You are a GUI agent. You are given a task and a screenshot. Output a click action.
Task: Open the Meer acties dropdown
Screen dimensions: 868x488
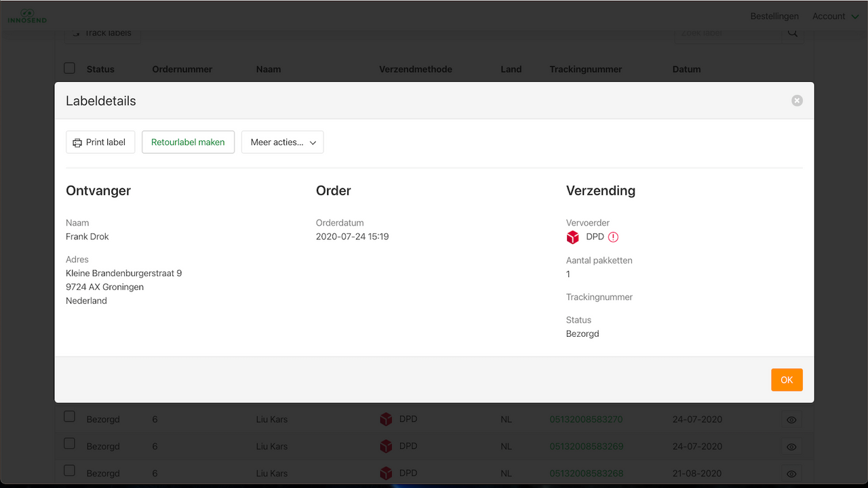(282, 142)
